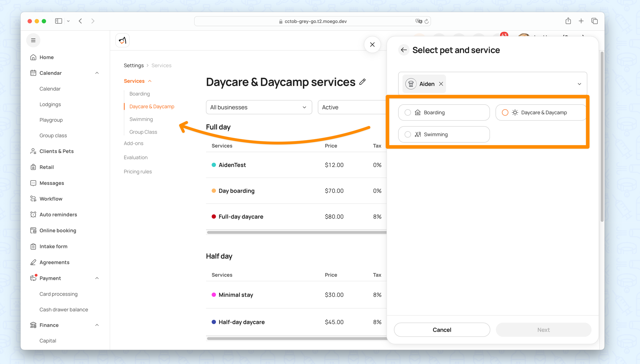Click the back arrow in service panel
The height and width of the screenshot is (364, 640).
[x=404, y=50]
